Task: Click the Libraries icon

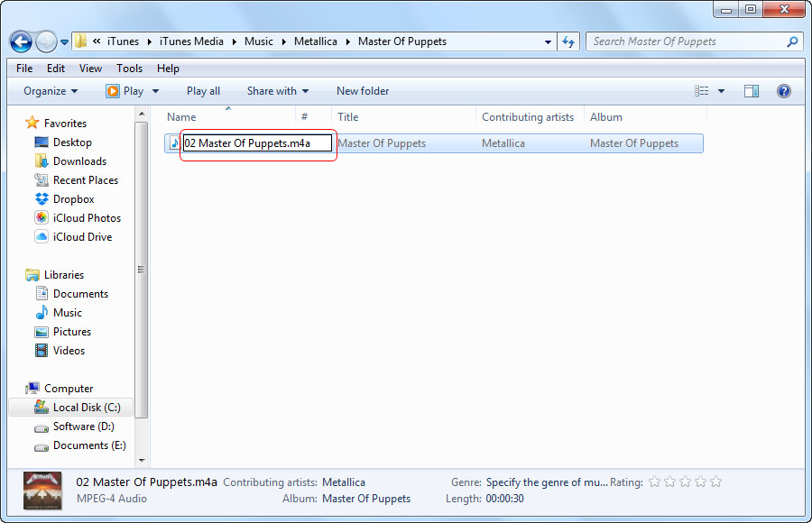Action: click(x=32, y=274)
